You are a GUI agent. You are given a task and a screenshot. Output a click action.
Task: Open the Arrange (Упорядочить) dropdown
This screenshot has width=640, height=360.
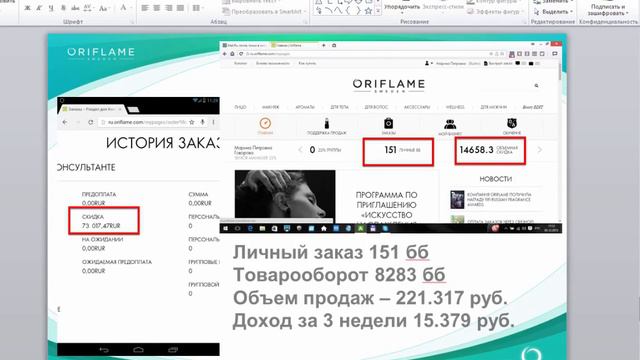coord(402,7)
